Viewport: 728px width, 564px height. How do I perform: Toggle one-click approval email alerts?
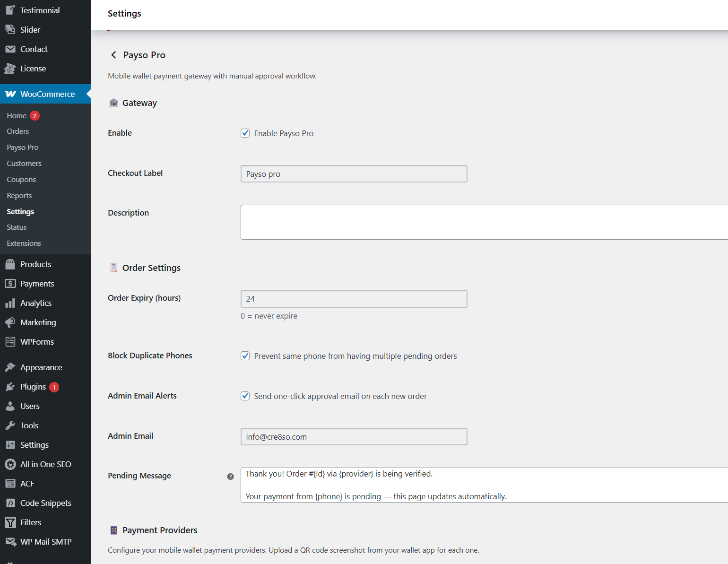tap(245, 396)
